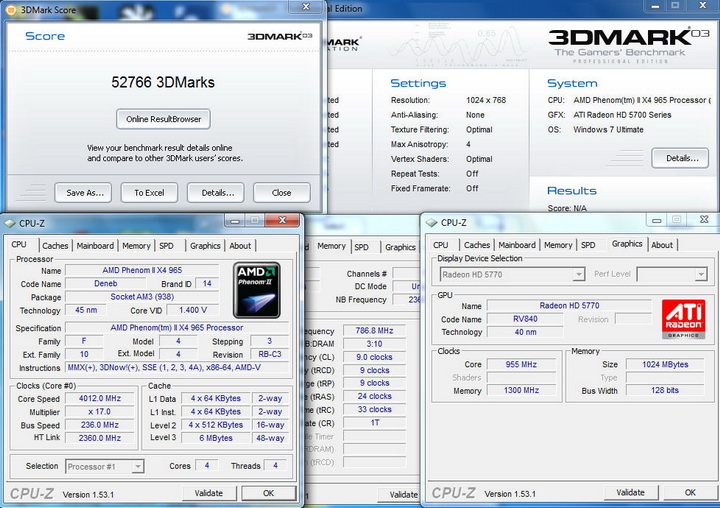Image resolution: width=720 pixels, height=508 pixels.
Task: Switch to Mainboard tab in the left CPU-Z
Action: [95, 246]
